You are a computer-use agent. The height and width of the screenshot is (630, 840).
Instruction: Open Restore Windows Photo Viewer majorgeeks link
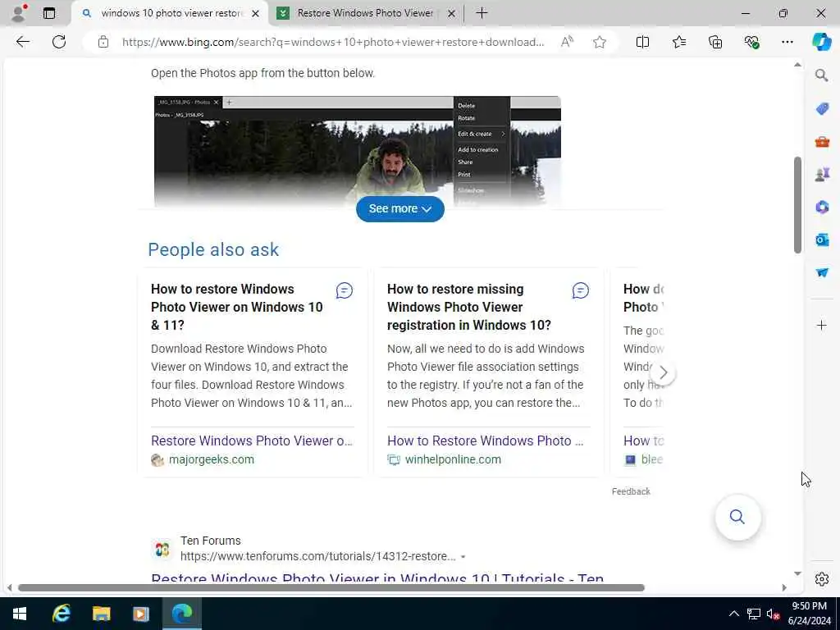(x=252, y=441)
